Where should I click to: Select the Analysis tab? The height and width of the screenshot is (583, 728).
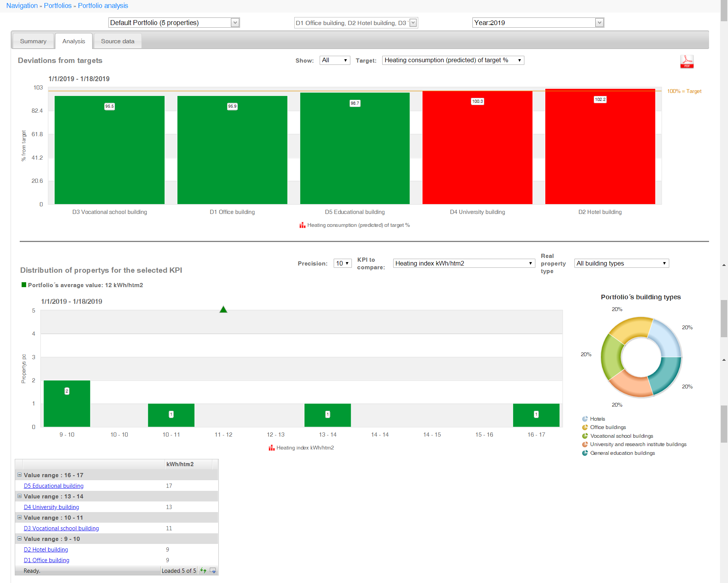pos(73,41)
